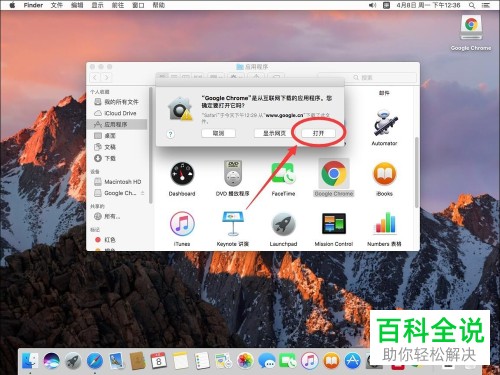This screenshot has width=500, height=375.
Task: Open the 窗口 menu
Action: 138,5
